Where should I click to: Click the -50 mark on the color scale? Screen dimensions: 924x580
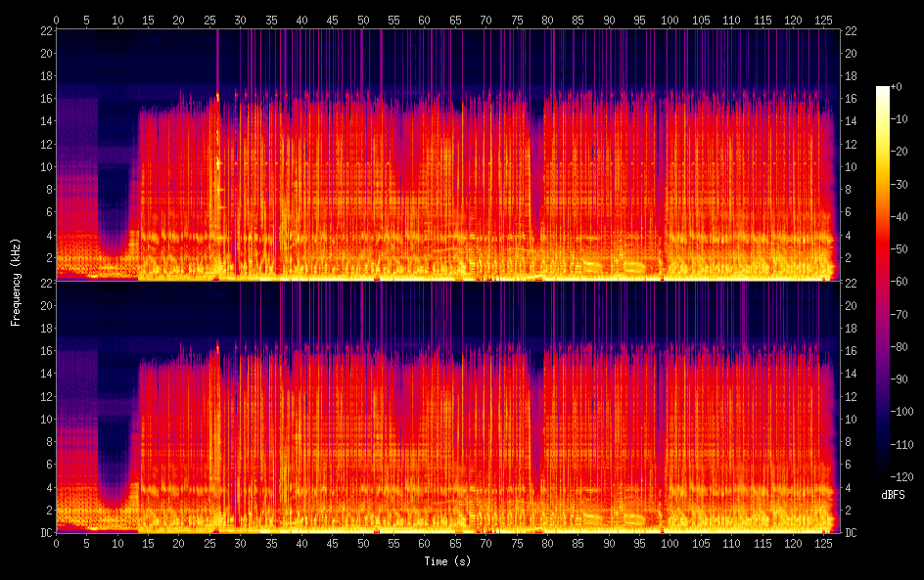tap(900, 249)
